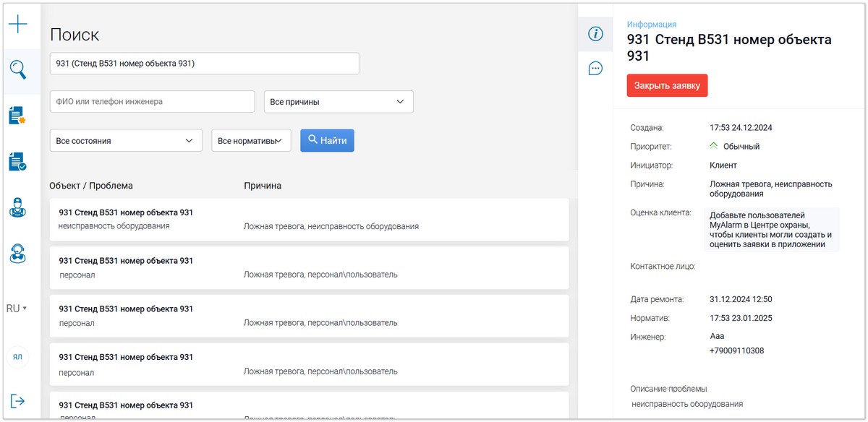Click the initiator value "Клиент"
Image resolution: width=868 pixels, height=422 pixels.
coord(723,165)
